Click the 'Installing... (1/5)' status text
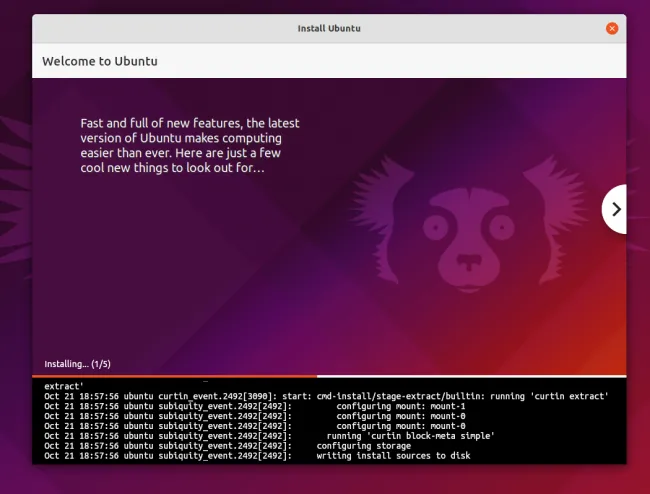 point(78,364)
